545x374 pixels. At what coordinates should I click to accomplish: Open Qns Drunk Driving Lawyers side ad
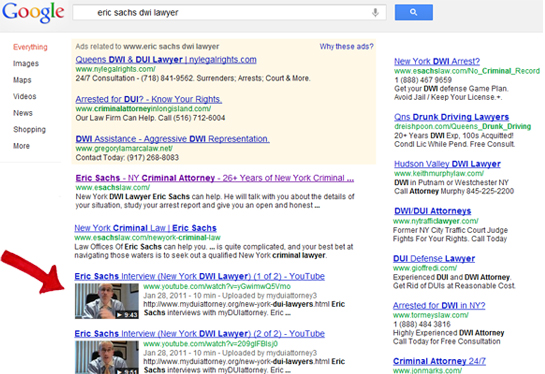point(452,117)
